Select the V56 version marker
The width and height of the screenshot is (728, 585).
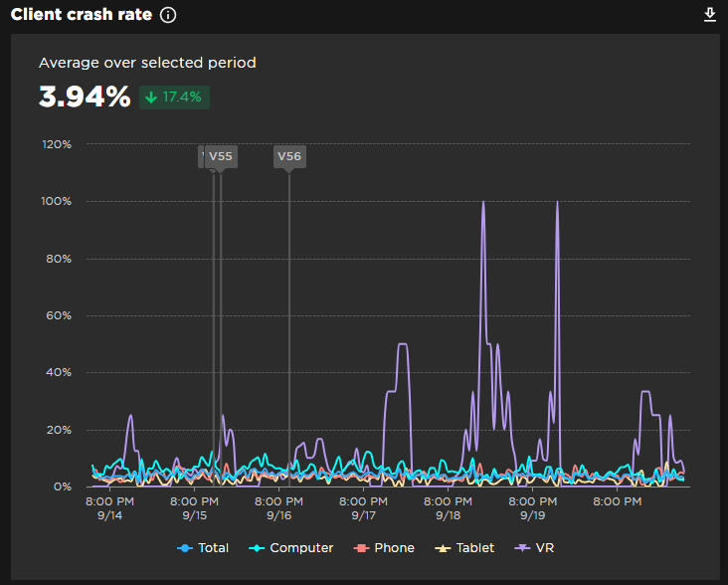(x=289, y=156)
